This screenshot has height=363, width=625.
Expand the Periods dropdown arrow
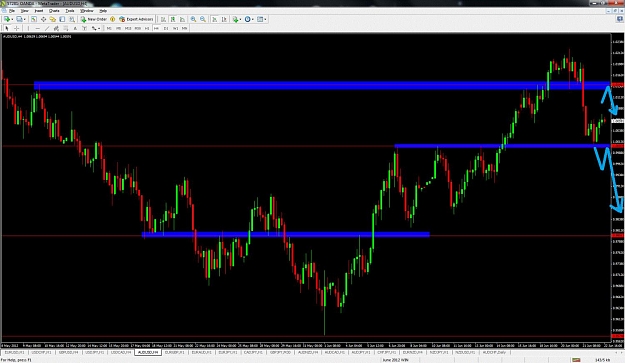pyautogui.click(x=253, y=19)
